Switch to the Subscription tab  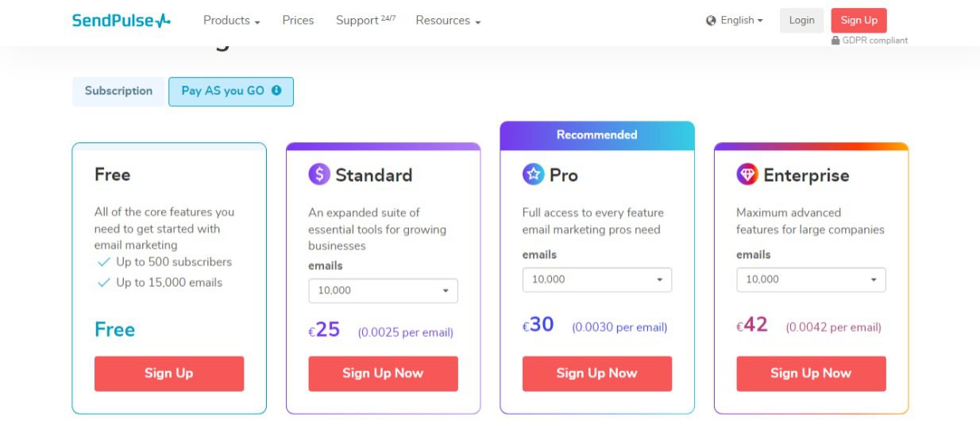coord(118,91)
